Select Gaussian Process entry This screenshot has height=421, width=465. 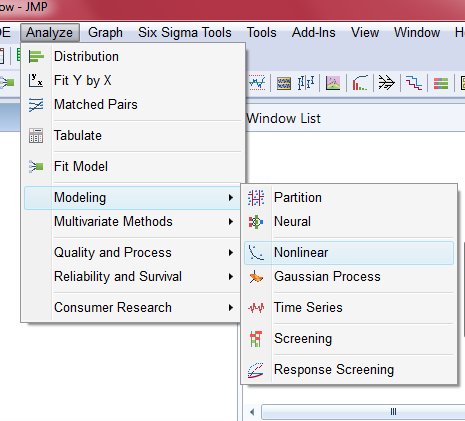349,277
